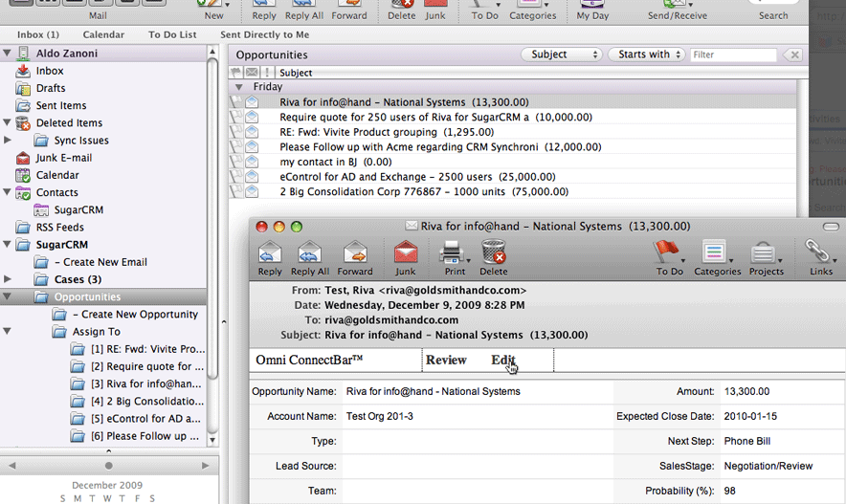Open the Links chain icon
846x504 pixels.
click(816, 254)
